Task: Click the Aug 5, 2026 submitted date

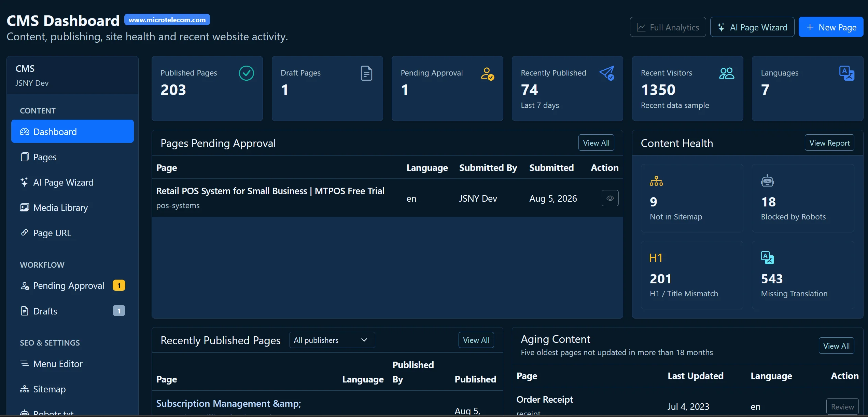Action: [553, 199]
